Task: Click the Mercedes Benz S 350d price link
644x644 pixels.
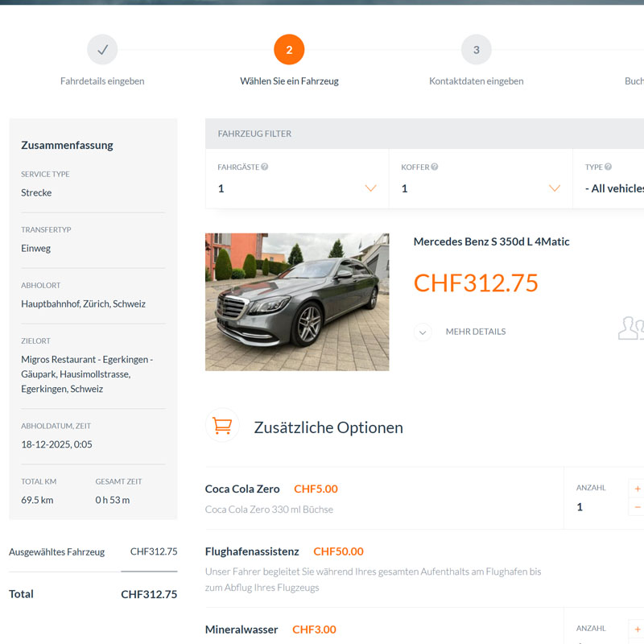Action: pos(476,283)
